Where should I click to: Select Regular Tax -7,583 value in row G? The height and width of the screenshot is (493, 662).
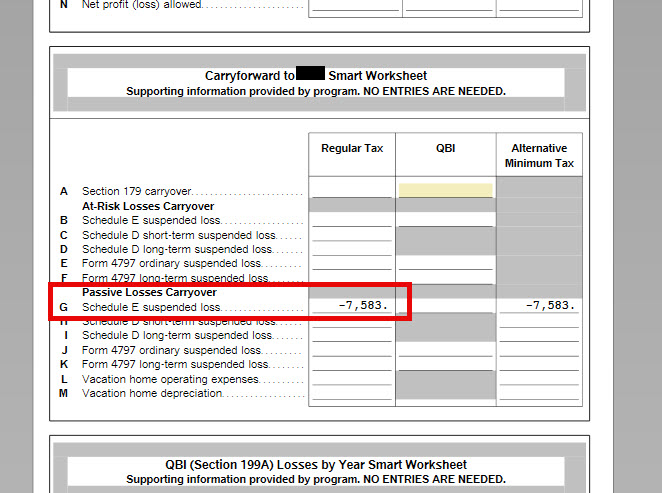click(x=363, y=305)
